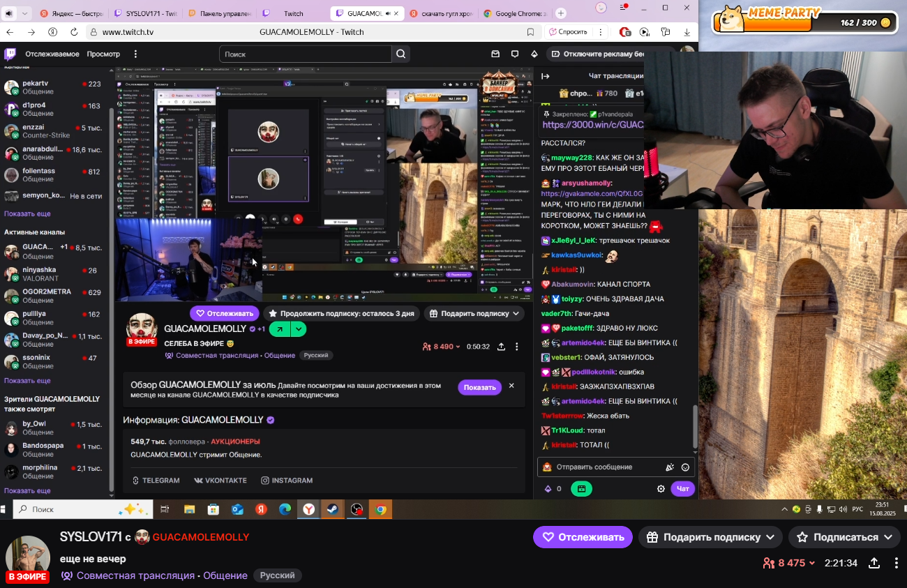Open the whispers speech-bubble icon
The height and width of the screenshot is (588, 907).
tap(515, 54)
